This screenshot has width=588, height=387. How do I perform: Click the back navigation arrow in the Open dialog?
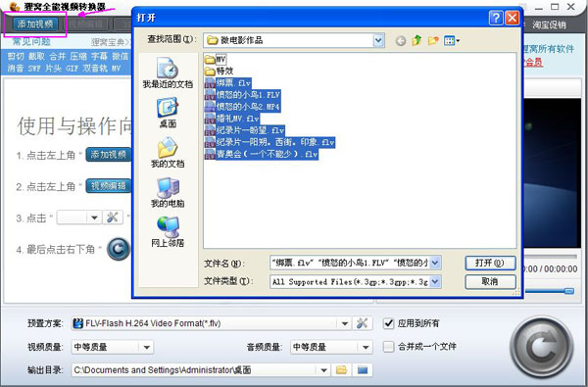tap(401, 40)
